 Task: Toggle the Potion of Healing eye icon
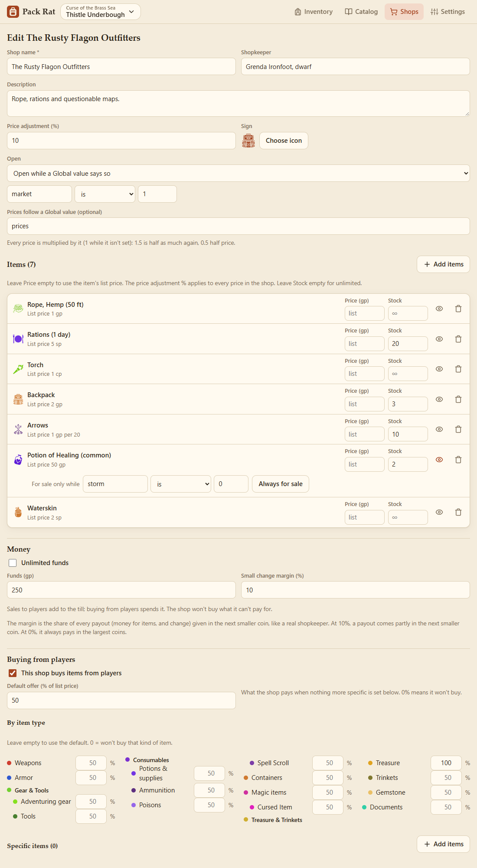pos(439,460)
